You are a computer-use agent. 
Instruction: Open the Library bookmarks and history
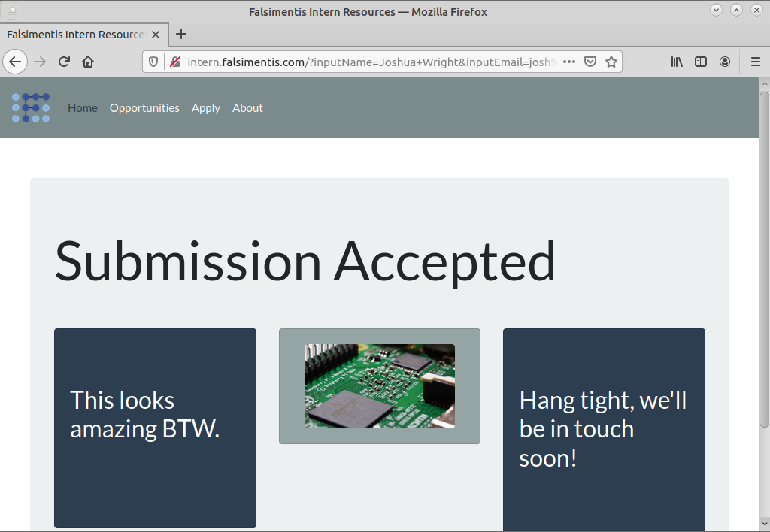point(677,62)
